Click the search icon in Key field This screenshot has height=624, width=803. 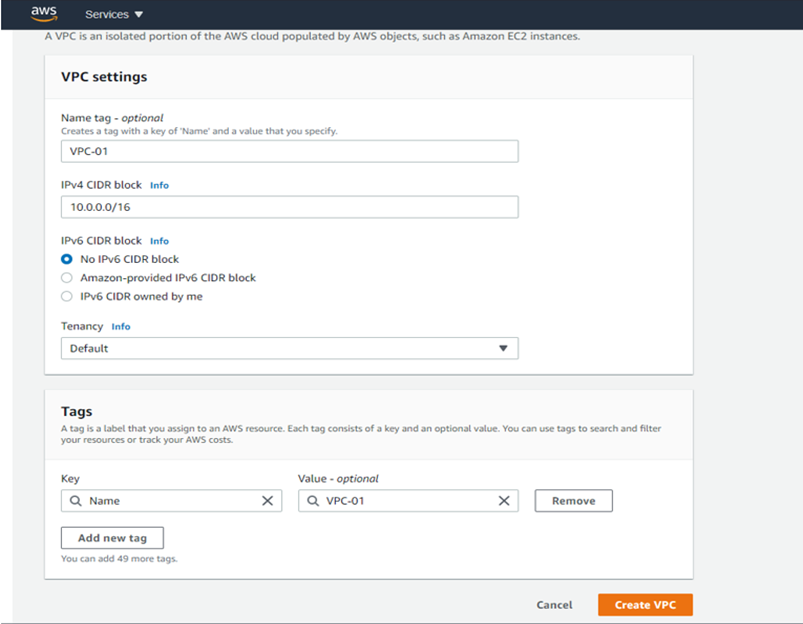click(x=76, y=501)
